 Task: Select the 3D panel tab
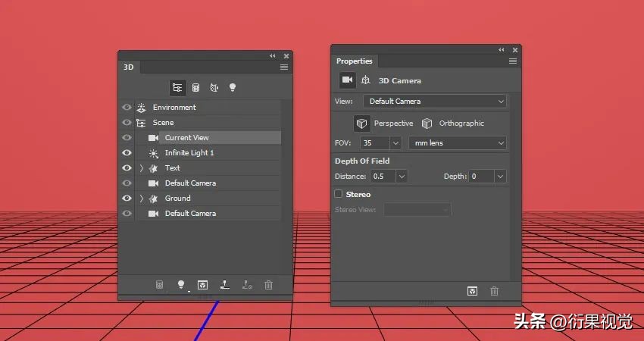129,67
